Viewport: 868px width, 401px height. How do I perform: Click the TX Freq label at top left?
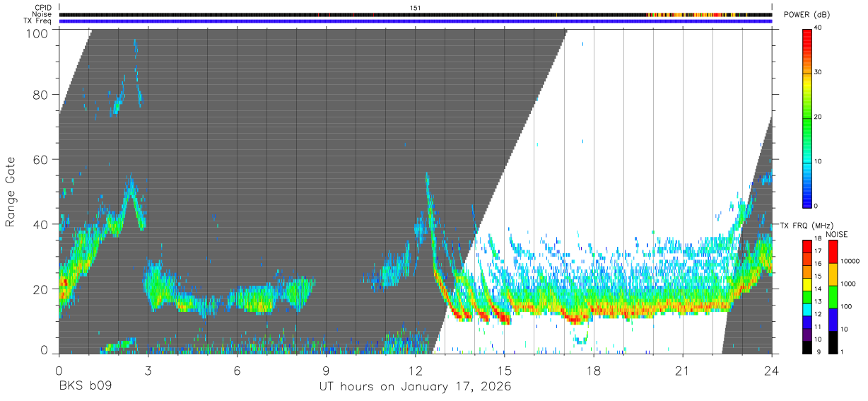38,21
